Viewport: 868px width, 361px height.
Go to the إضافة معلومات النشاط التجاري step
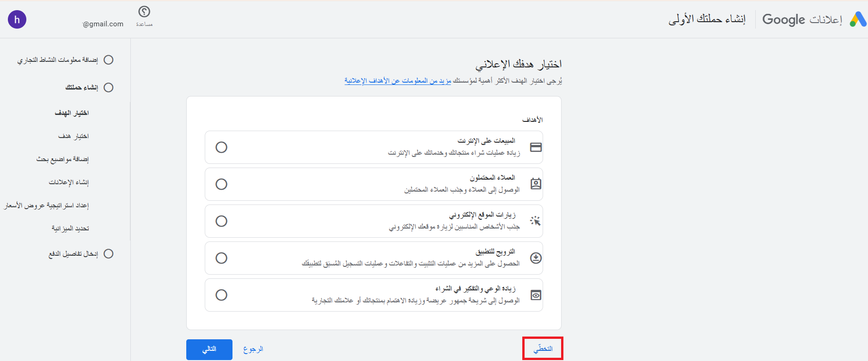[x=58, y=60]
